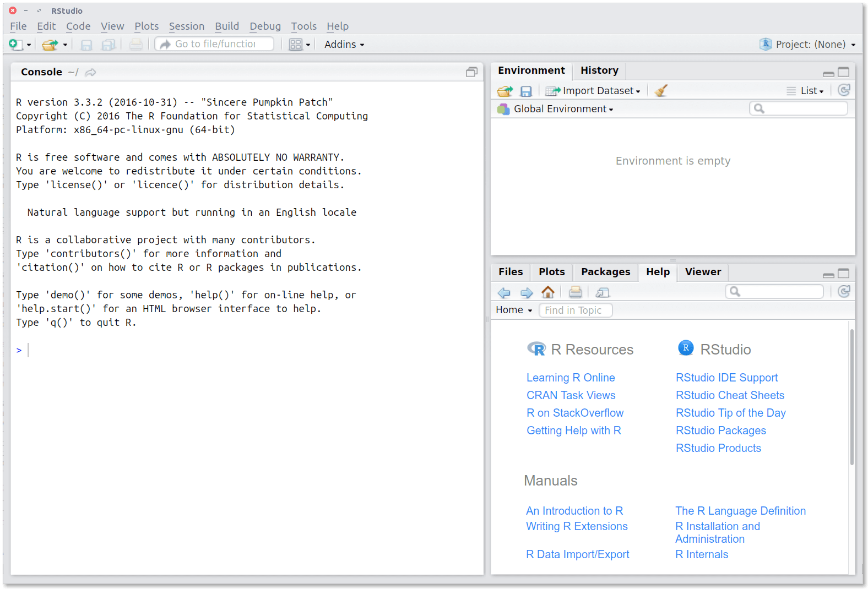Open the workspace panes layout icon

pyautogui.click(x=296, y=45)
